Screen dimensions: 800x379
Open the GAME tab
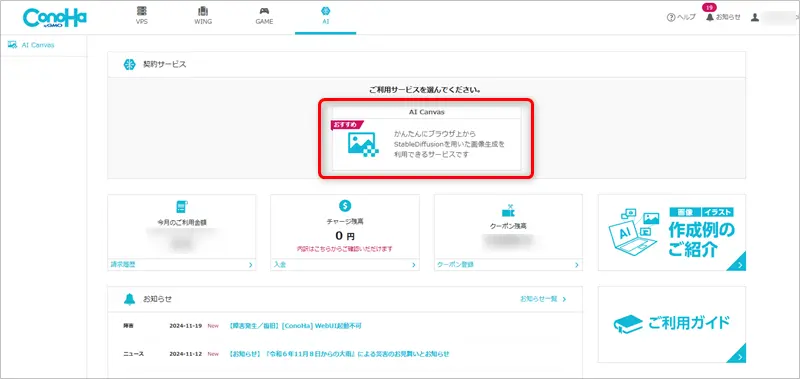click(x=264, y=16)
